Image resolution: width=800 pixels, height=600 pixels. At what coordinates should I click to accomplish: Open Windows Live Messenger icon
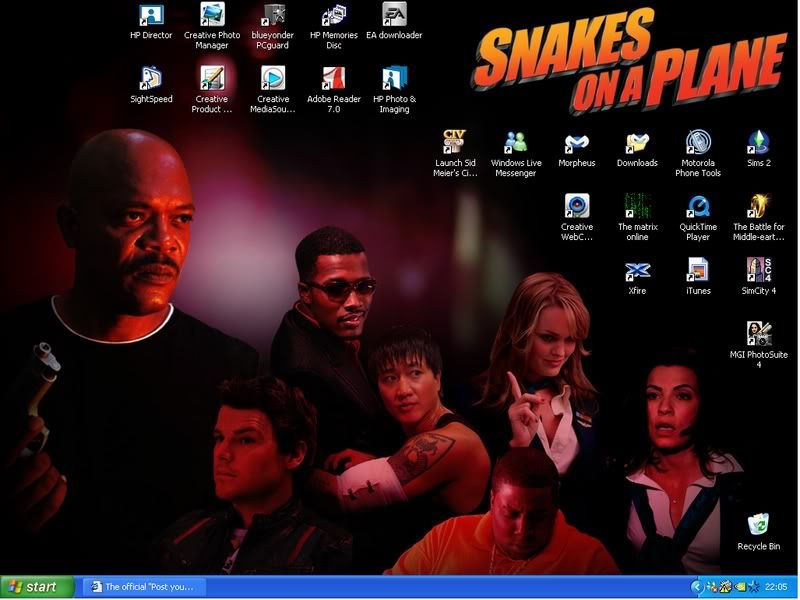click(515, 142)
